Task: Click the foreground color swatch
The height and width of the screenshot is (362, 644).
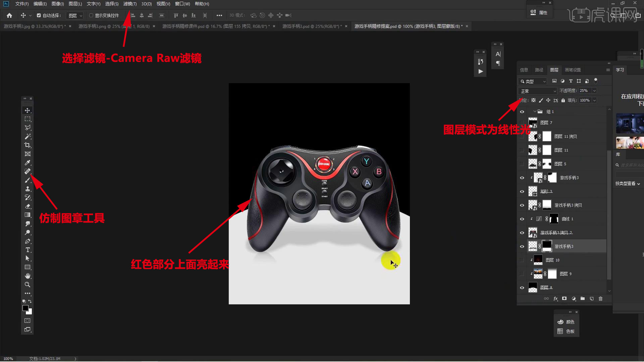Action: (x=25, y=308)
